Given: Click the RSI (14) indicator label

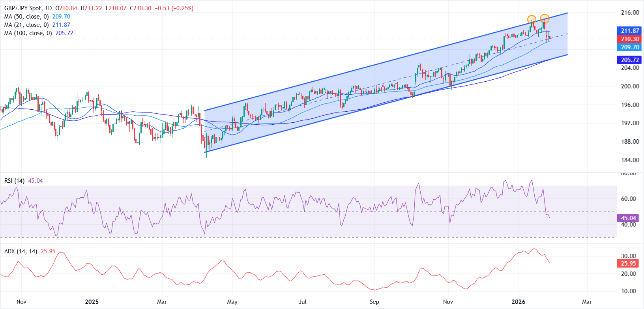Looking at the screenshot, I should [x=14, y=181].
